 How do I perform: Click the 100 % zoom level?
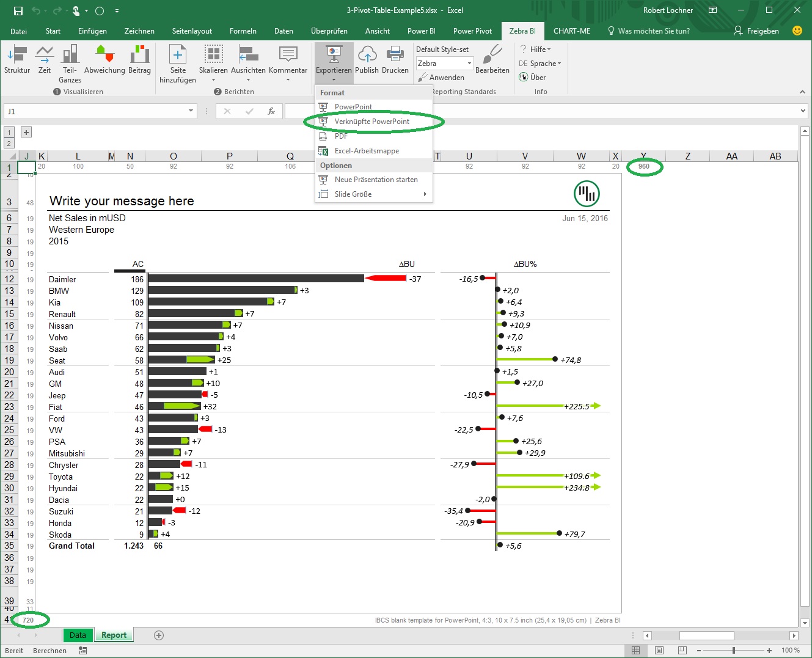click(791, 651)
